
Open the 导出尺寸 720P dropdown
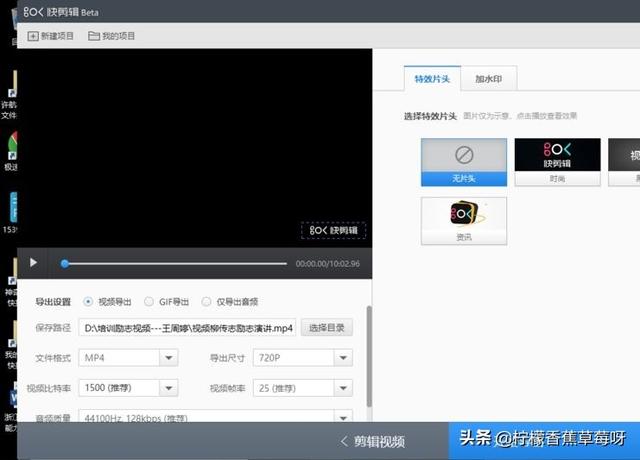pyautogui.click(x=302, y=358)
